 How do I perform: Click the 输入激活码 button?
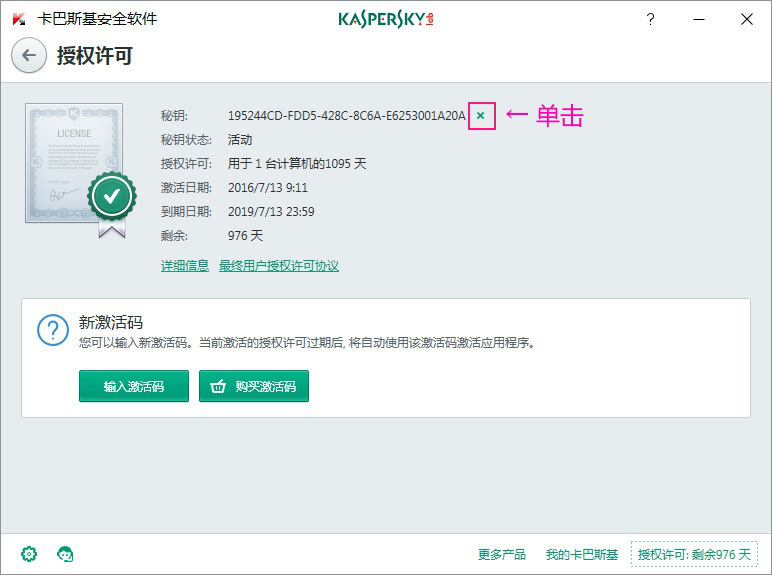pos(134,386)
